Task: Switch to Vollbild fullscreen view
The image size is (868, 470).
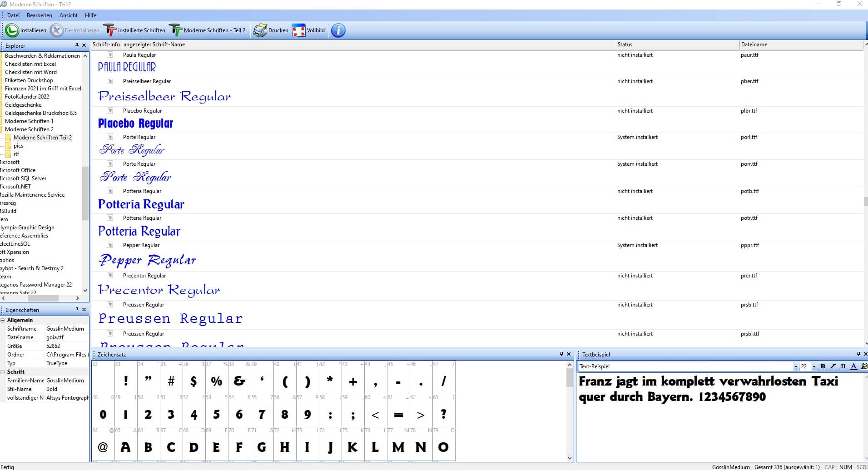Action: 298,30
